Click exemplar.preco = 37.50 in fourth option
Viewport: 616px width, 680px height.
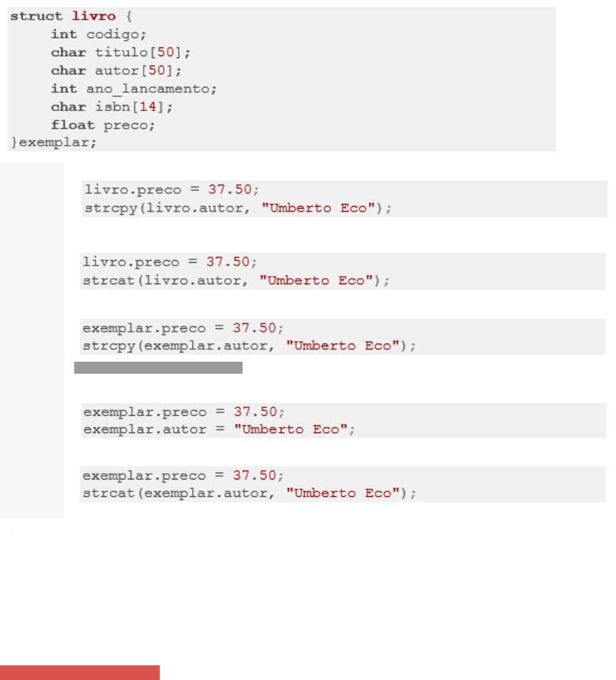pyautogui.click(x=184, y=412)
